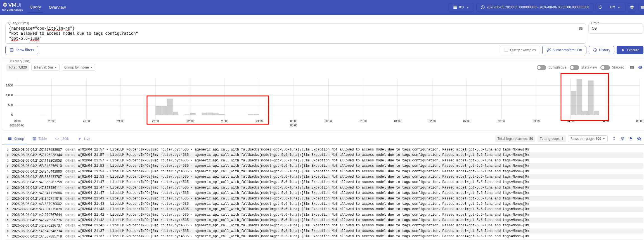Turn off Autocomplete

(x=564, y=50)
